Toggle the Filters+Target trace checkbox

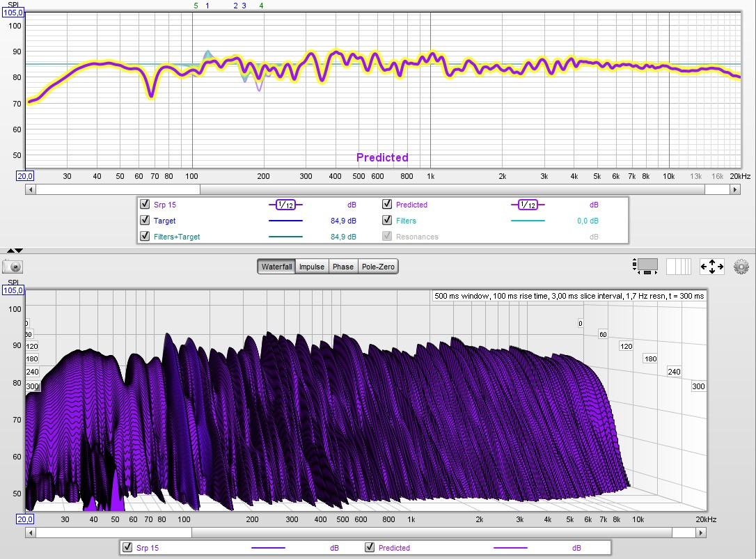click(145, 237)
